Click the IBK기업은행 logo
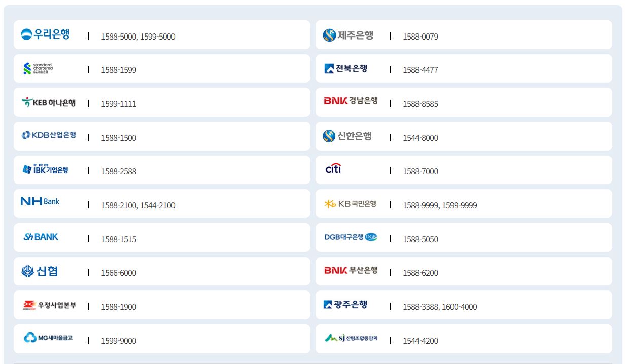 point(46,169)
